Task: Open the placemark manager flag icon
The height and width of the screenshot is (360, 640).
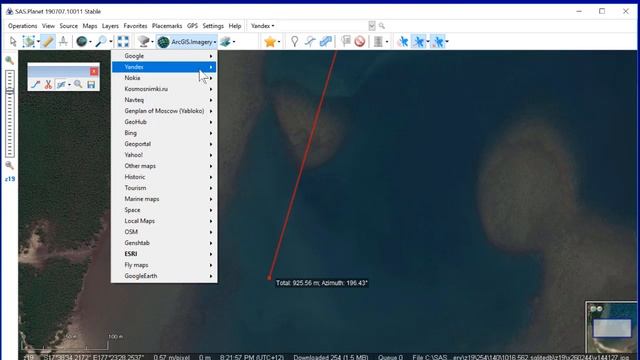Action: [346, 41]
